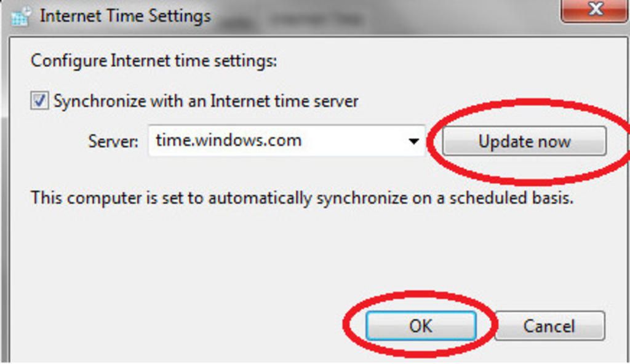Screen dimensions: 630x364
Task: Click "windows.com" in the server combo box
Action: click(246, 141)
